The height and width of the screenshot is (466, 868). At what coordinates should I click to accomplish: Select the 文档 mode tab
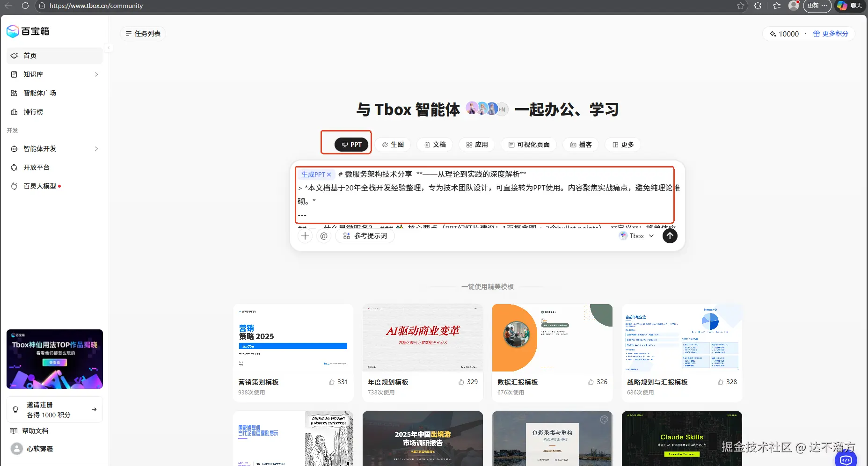coord(435,145)
